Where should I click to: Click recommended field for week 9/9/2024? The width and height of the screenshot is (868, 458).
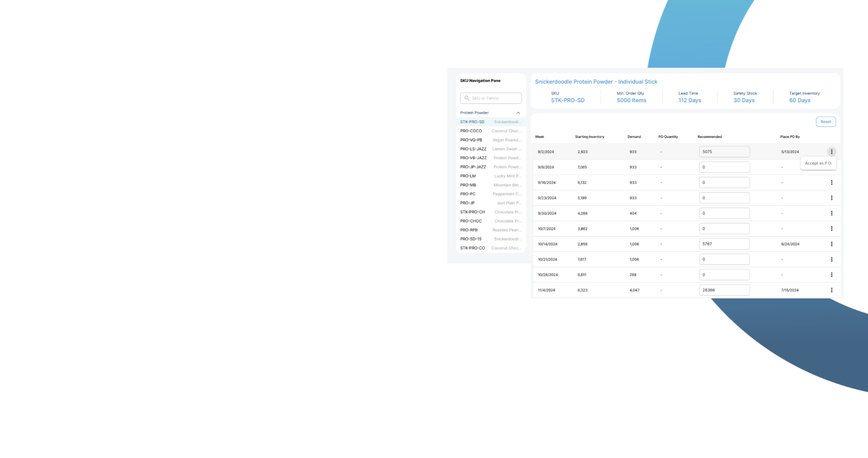[724, 167]
